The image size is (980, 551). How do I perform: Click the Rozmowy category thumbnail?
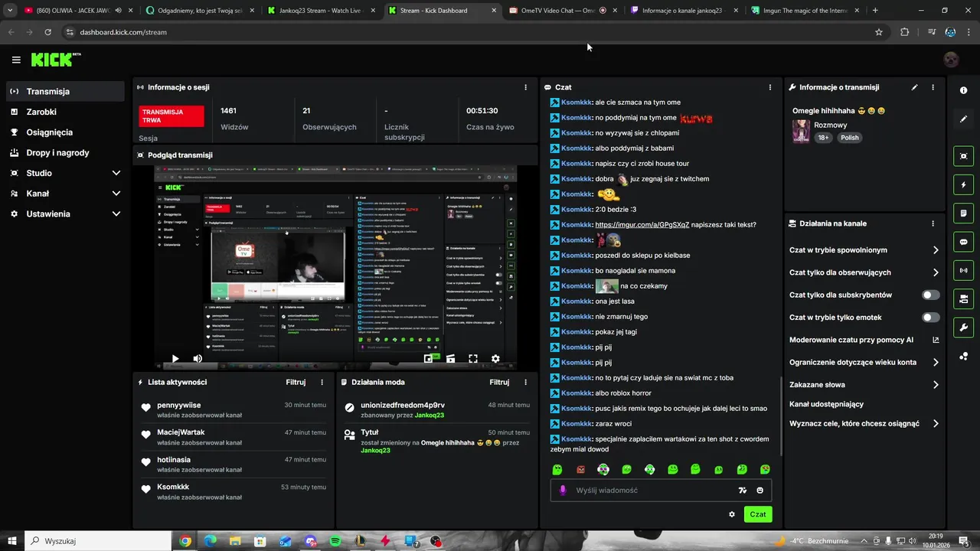tap(801, 131)
